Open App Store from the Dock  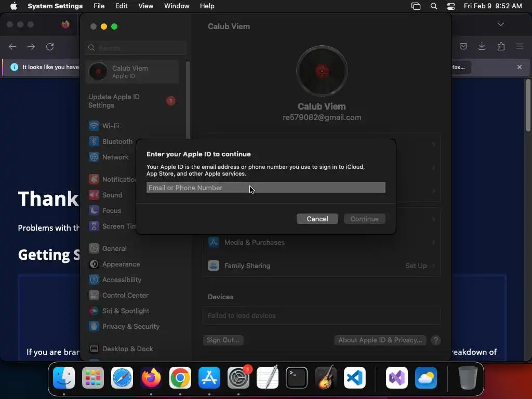coord(209,377)
